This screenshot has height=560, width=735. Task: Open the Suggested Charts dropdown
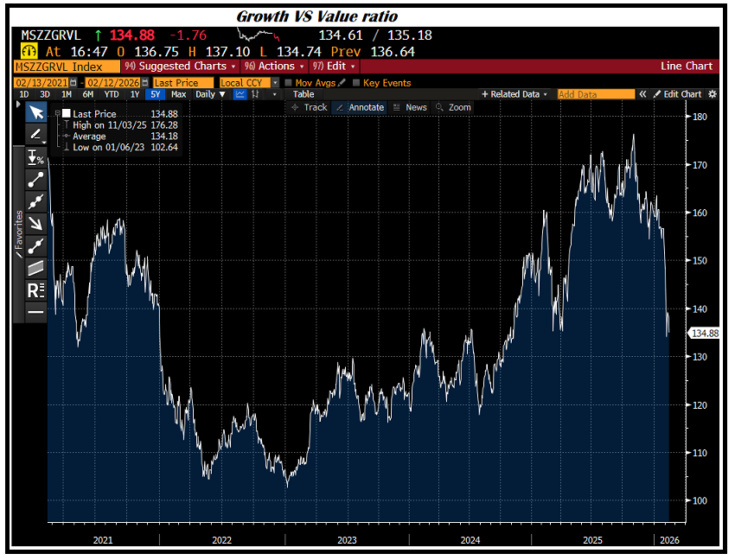(x=182, y=67)
